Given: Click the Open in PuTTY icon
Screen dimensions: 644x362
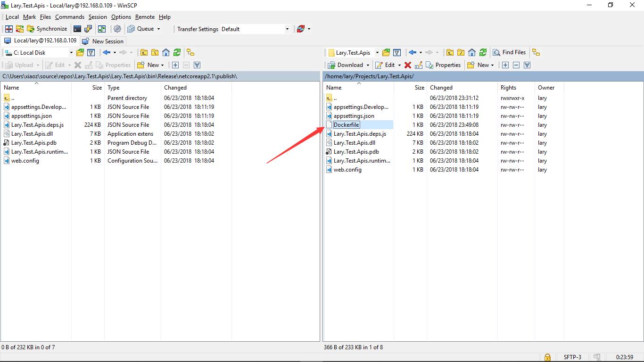Looking at the screenshot, I should pos(89,29).
